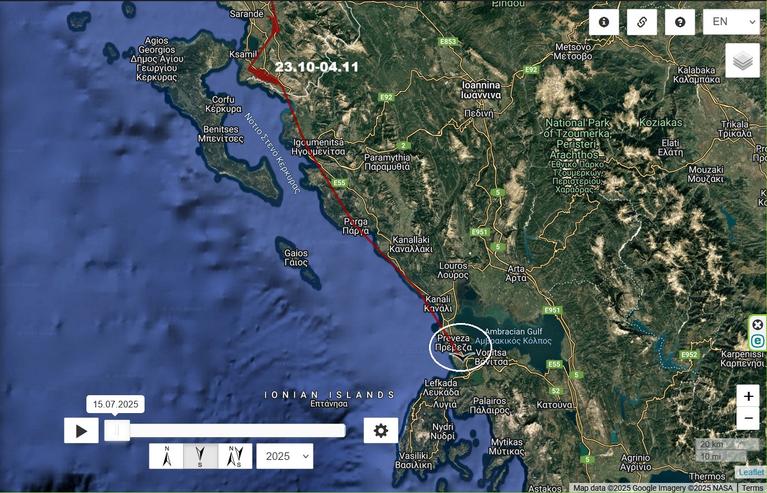
Task: Click the 23.10-04.11 track date label
Action: (316, 67)
